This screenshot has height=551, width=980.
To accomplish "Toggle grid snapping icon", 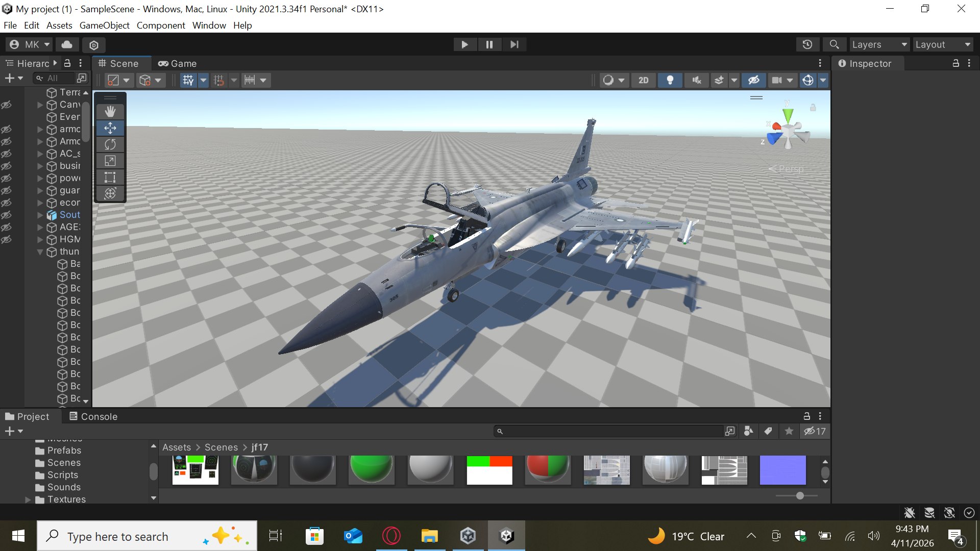I will (219, 80).
